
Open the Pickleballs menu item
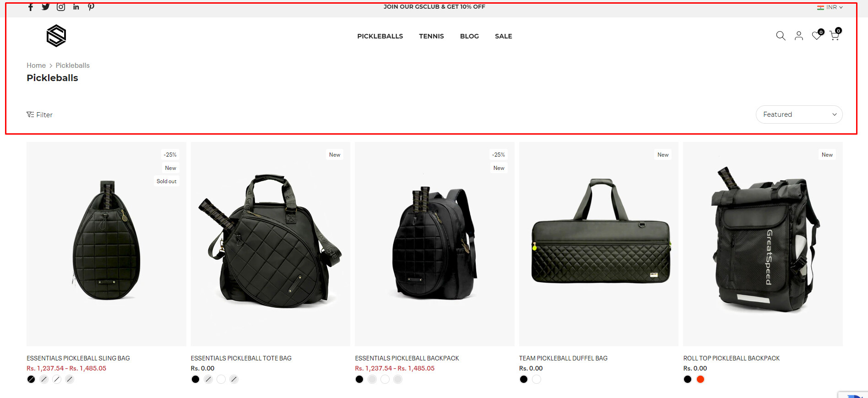point(380,36)
